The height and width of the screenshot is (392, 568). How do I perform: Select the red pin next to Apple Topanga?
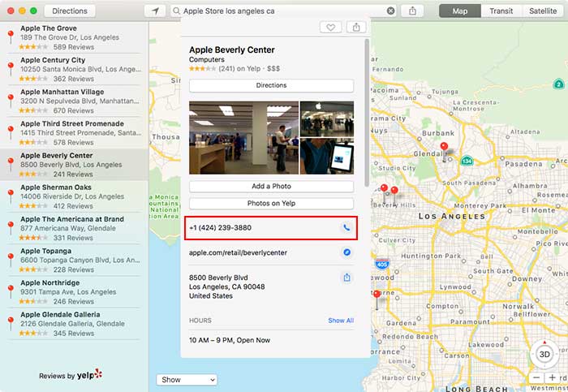11,260
